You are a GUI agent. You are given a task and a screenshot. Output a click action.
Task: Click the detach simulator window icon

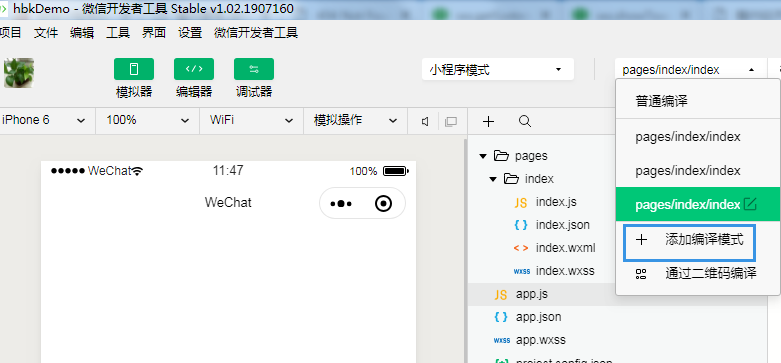pos(451,121)
